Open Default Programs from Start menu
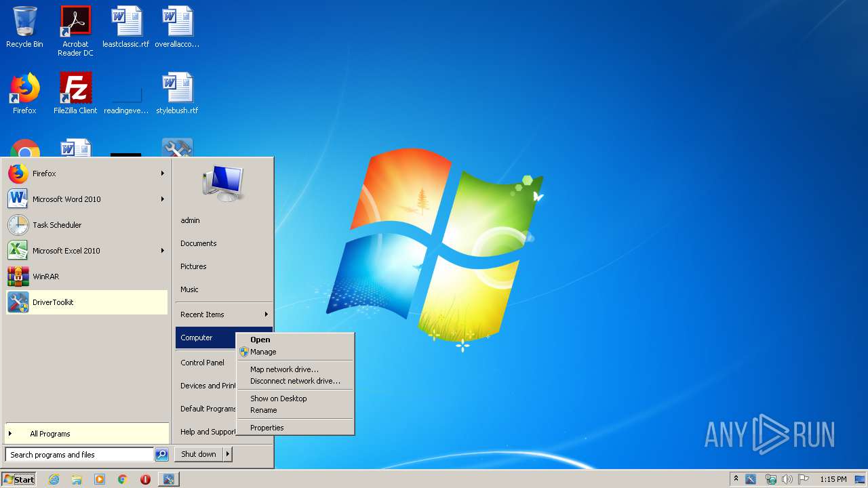The image size is (868, 488). coord(205,409)
